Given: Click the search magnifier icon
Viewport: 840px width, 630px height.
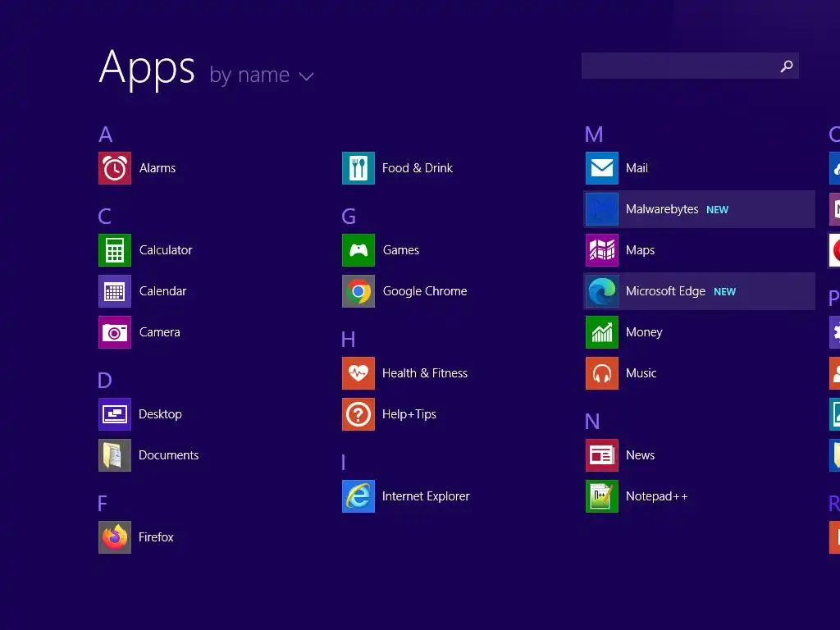Looking at the screenshot, I should coord(787,66).
